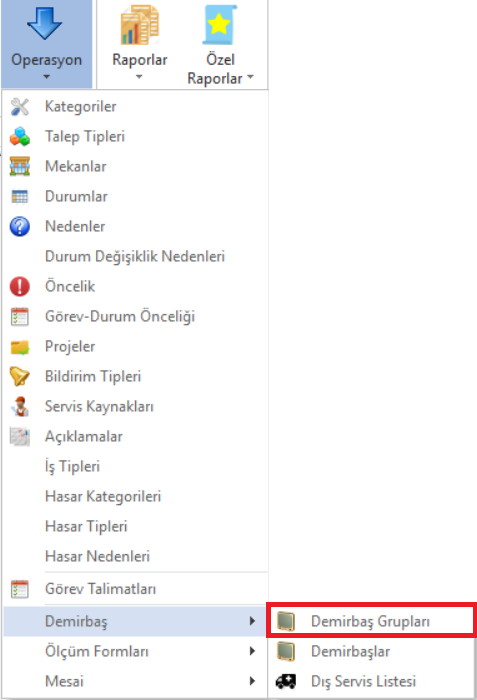Click the Projeler folder icon
Image resolution: width=477 pixels, height=700 pixels.
pyautogui.click(x=20, y=346)
